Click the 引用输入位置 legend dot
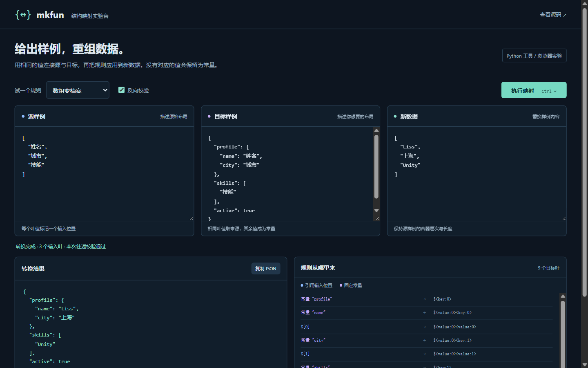The height and width of the screenshot is (368, 588). [302, 285]
